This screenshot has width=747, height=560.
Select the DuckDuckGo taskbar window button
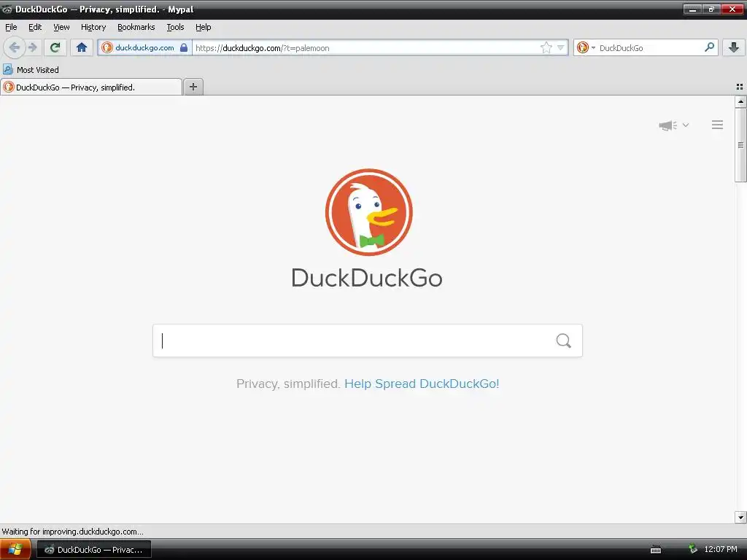[94, 550]
